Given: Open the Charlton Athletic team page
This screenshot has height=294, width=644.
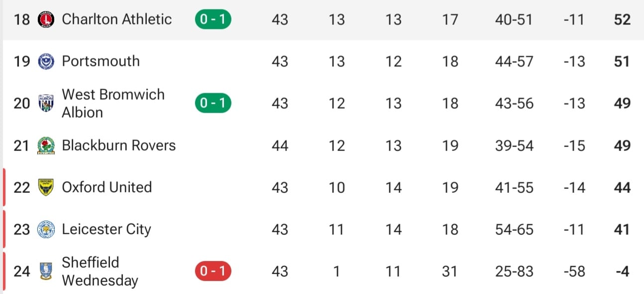Looking at the screenshot, I should click(117, 19).
